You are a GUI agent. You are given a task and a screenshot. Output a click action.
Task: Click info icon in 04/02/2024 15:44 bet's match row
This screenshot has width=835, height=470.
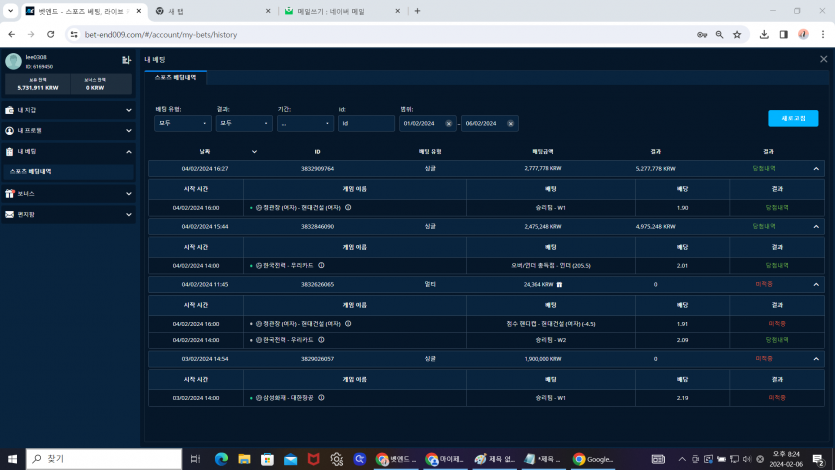[x=322, y=265]
